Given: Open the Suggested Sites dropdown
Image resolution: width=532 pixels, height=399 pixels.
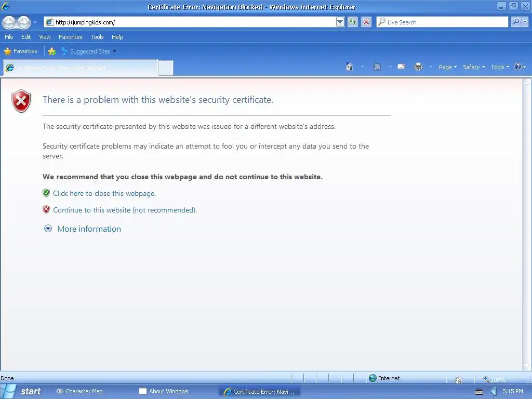Looking at the screenshot, I should pos(88,51).
